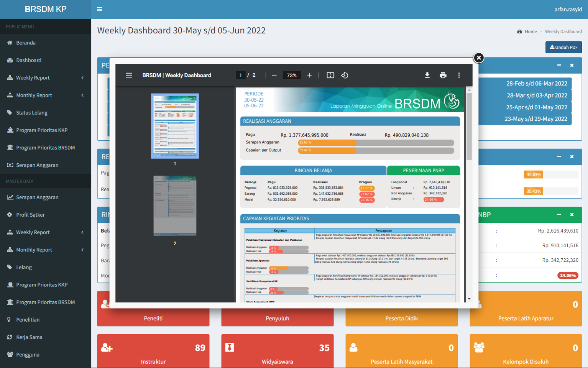Download the PDF from viewer toolbar

point(427,75)
